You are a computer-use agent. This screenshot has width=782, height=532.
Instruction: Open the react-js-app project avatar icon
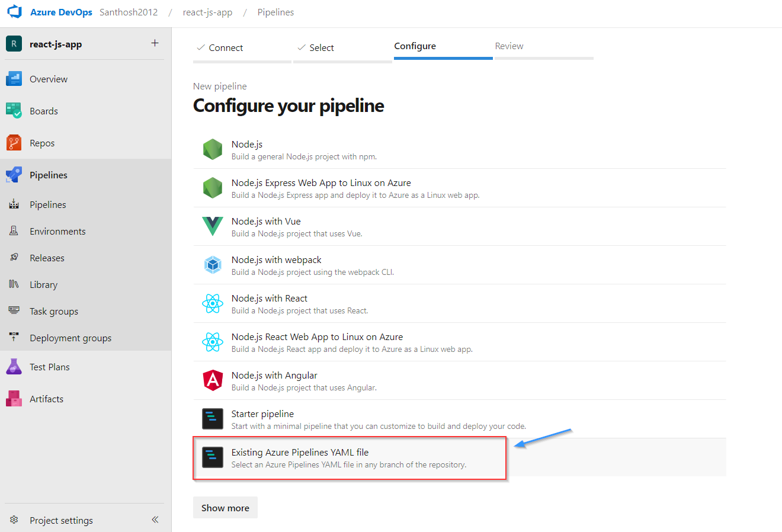pyautogui.click(x=14, y=44)
